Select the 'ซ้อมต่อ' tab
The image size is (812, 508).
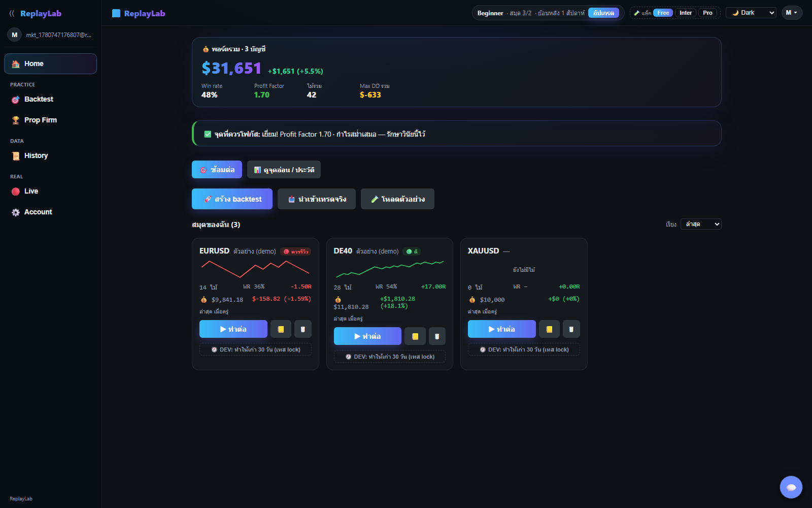pyautogui.click(x=217, y=170)
